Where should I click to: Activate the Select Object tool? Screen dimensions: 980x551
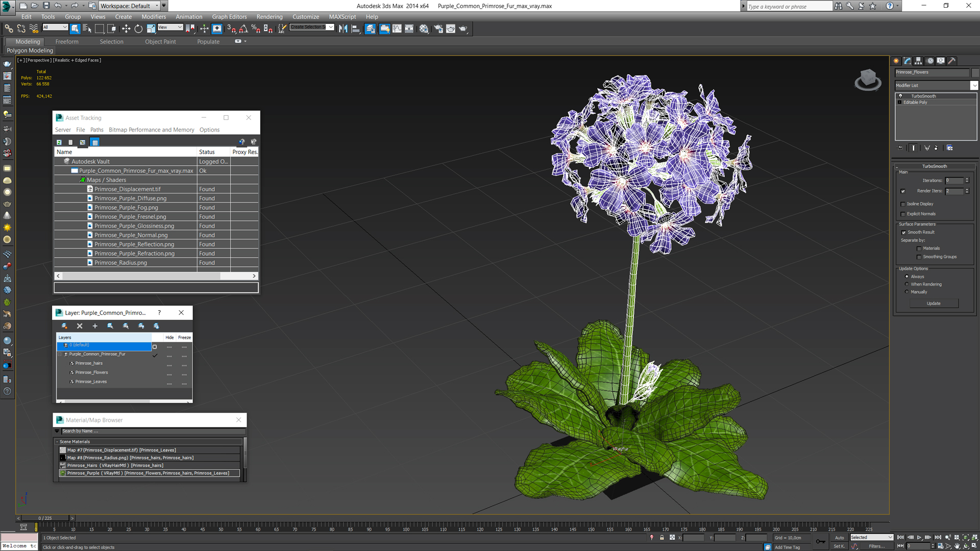[x=75, y=29]
